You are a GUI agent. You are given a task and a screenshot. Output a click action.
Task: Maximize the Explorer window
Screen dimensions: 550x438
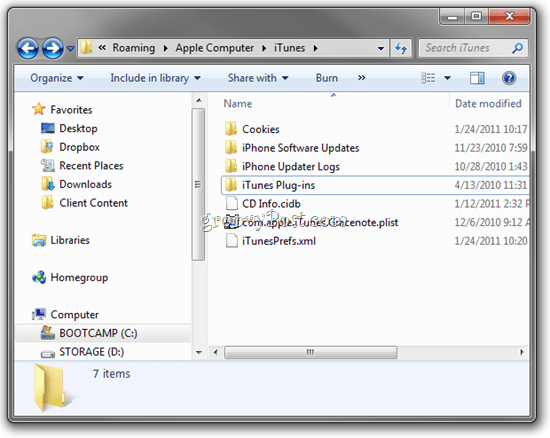[476, 16]
